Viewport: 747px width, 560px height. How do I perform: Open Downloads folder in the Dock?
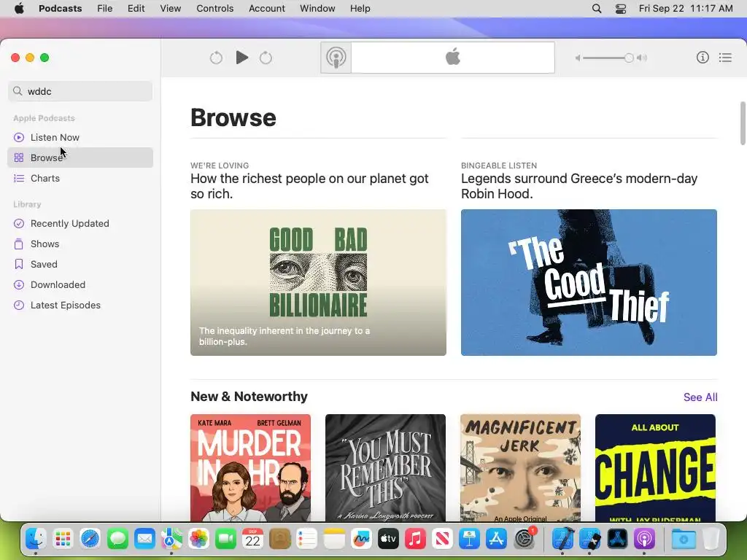[683, 539]
